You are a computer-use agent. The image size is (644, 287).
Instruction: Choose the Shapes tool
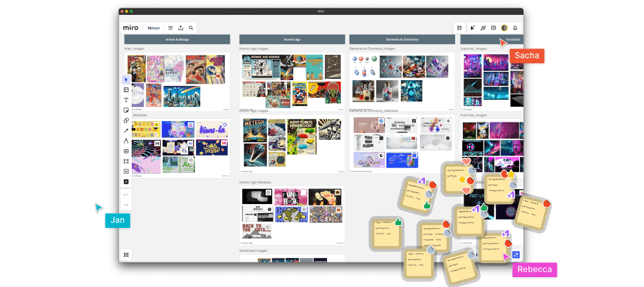coord(126,120)
